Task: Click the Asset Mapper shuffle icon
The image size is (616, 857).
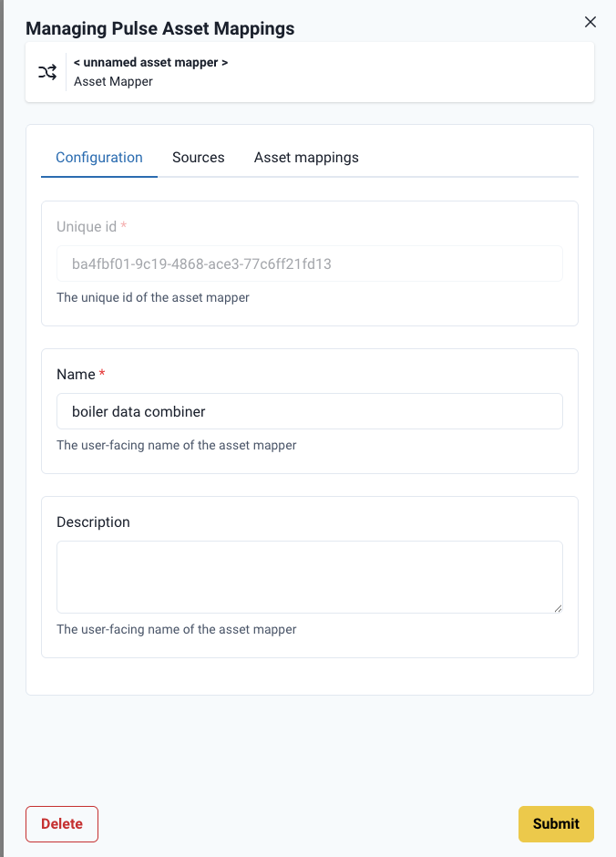Action: tap(47, 72)
